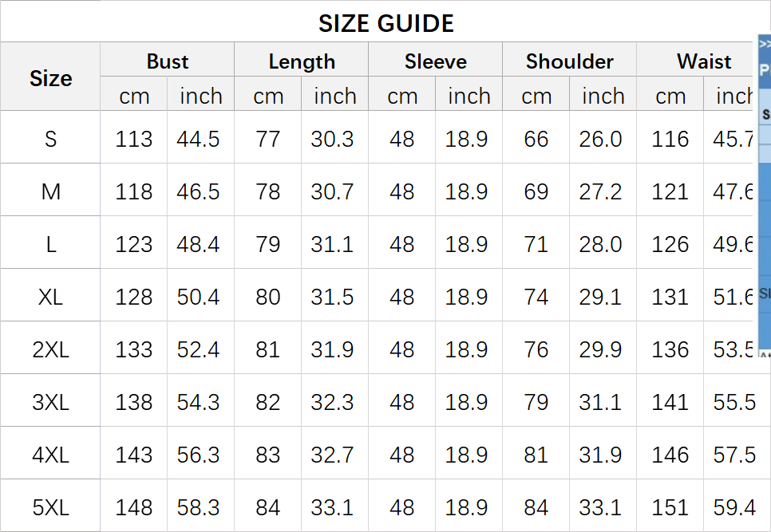771x532 pixels.
Task: Click the Size column header
Action: [50, 78]
